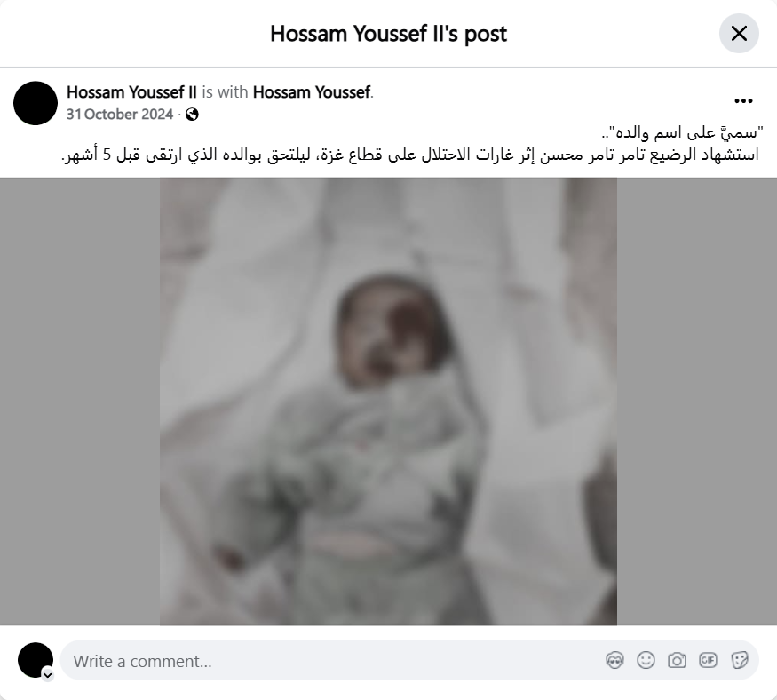Click the first line of Arabic caption
The height and width of the screenshot is (700, 777).
point(682,133)
